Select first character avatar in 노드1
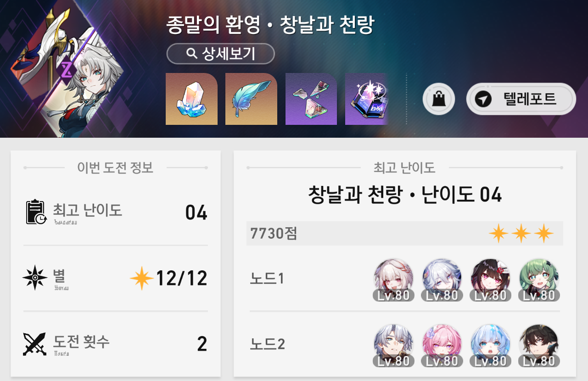Viewport: 588px width, 381px height. (x=394, y=279)
